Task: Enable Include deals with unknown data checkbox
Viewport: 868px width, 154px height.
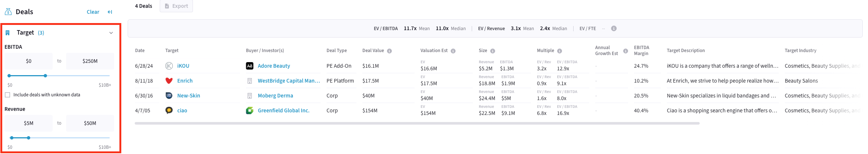Action: (7, 95)
